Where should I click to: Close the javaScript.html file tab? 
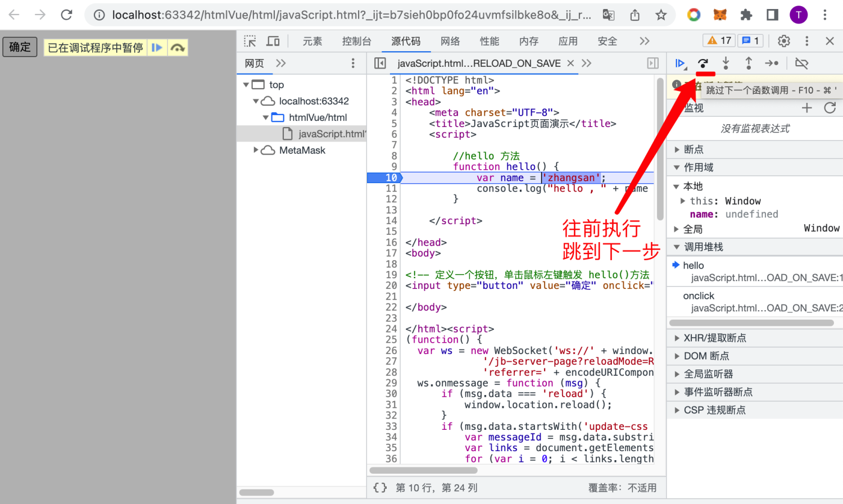570,63
